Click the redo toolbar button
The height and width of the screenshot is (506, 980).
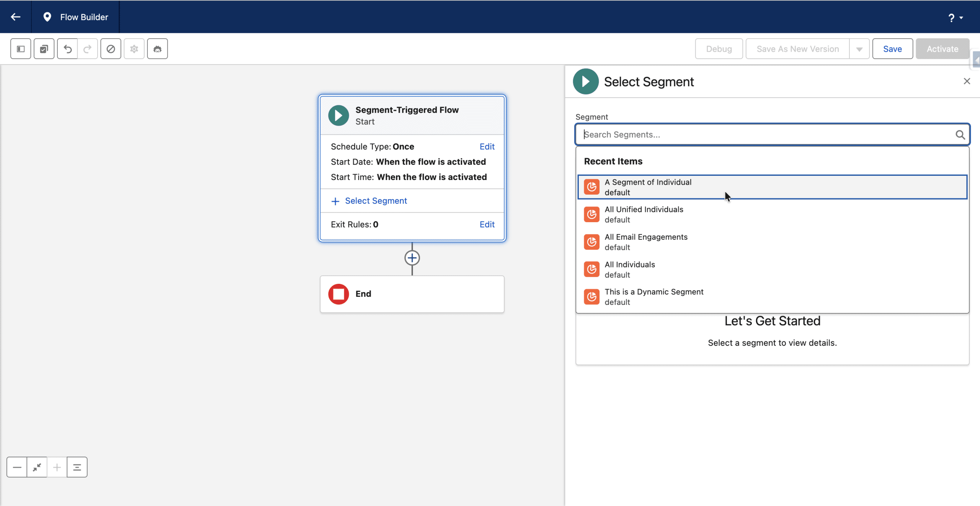pyautogui.click(x=88, y=49)
